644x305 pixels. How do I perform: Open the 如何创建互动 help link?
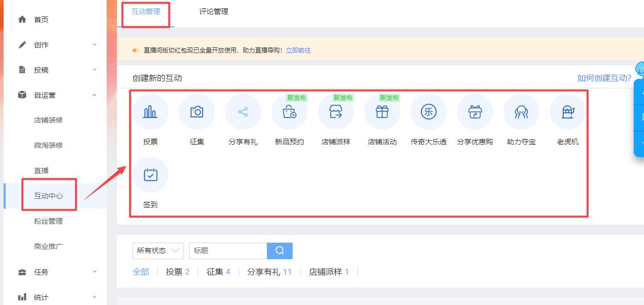(604, 77)
